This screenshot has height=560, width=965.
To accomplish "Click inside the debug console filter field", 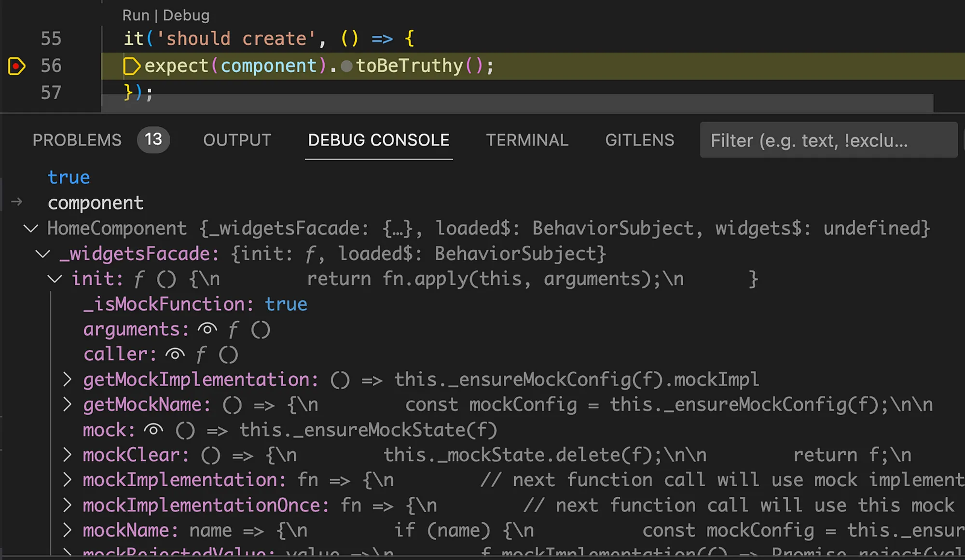I will (828, 140).
